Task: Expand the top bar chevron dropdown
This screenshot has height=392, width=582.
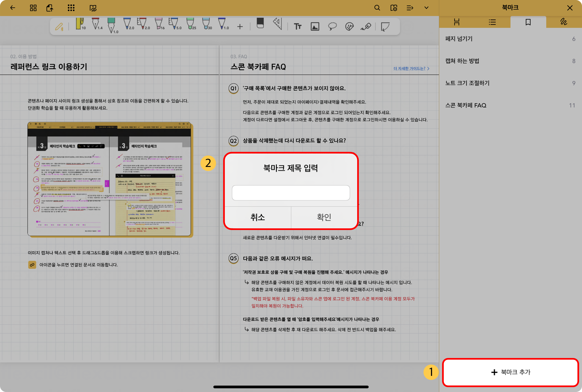Action: pyautogui.click(x=426, y=8)
